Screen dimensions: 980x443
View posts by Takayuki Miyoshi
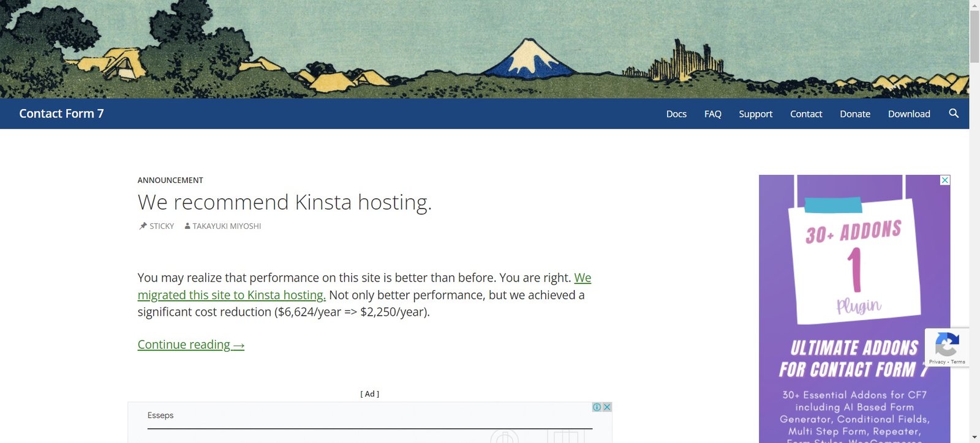tap(227, 226)
